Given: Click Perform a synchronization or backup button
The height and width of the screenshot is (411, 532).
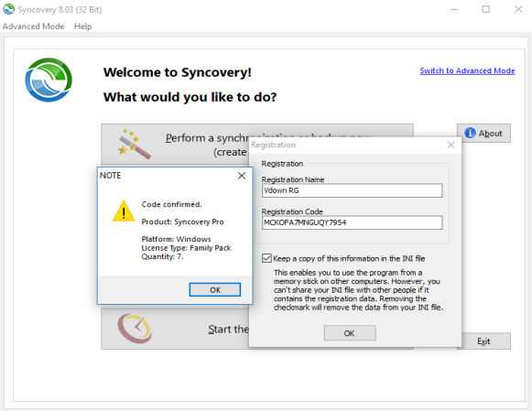Looking at the screenshot, I should (175, 144).
